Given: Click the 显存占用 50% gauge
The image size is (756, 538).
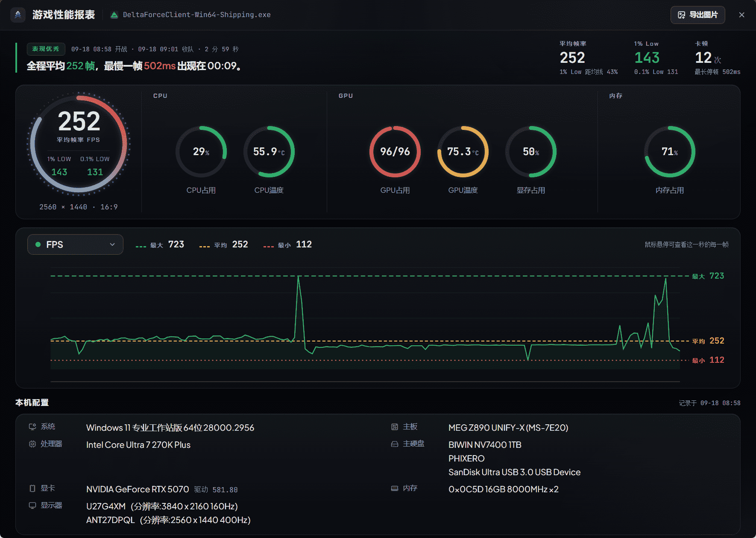Looking at the screenshot, I should [531, 152].
